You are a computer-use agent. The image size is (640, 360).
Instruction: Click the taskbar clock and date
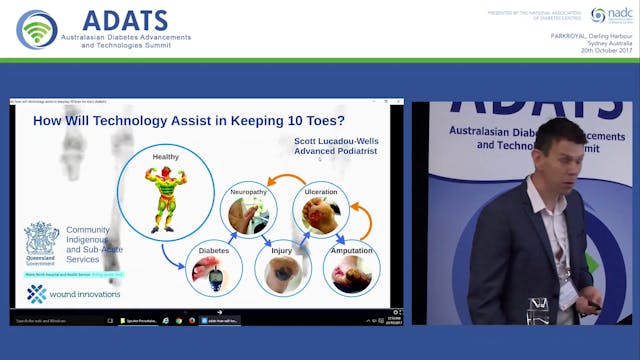(x=394, y=321)
